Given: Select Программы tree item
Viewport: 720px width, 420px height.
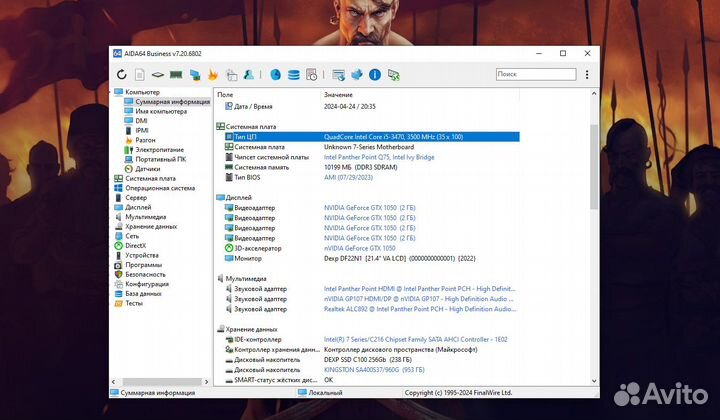Looking at the screenshot, I should 143,265.
